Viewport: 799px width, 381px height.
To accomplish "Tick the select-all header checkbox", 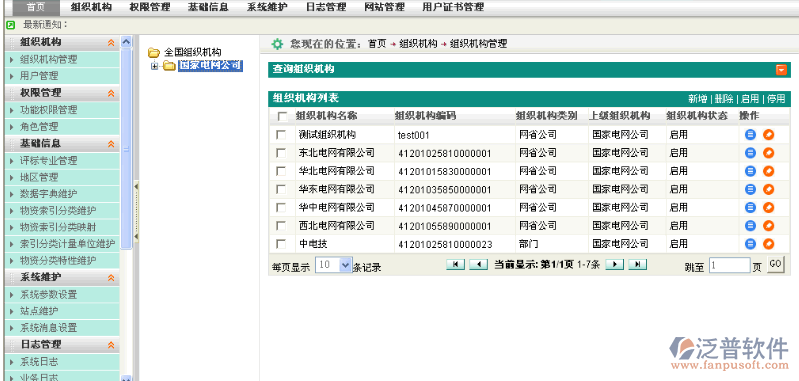I will (x=282, y=117).
